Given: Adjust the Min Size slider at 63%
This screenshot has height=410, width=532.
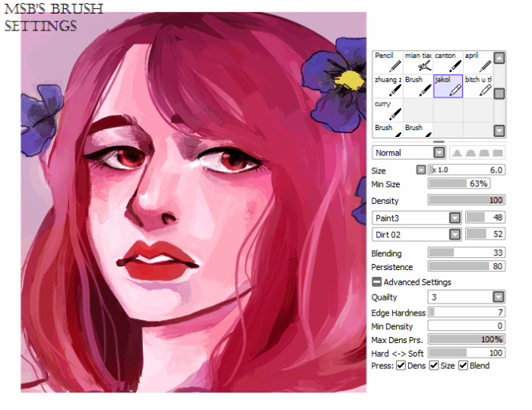Looking at the screenshot, I should pyautogui.click(x=459, y=183).
